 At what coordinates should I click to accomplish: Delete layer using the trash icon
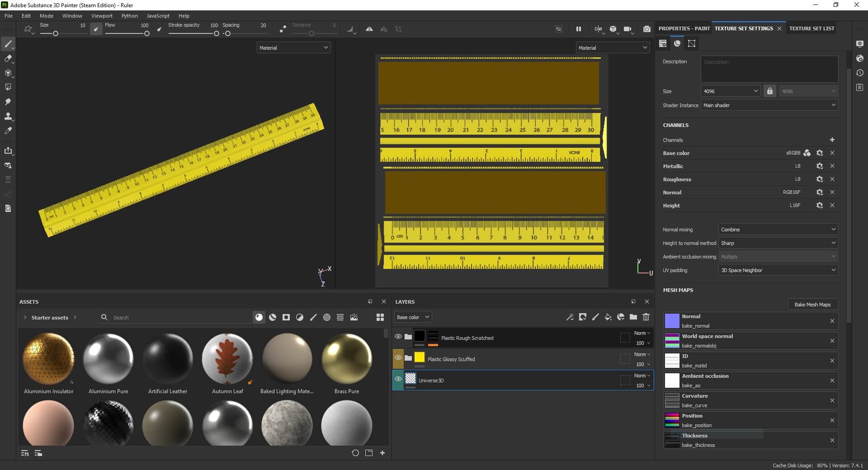pos(646,317)
